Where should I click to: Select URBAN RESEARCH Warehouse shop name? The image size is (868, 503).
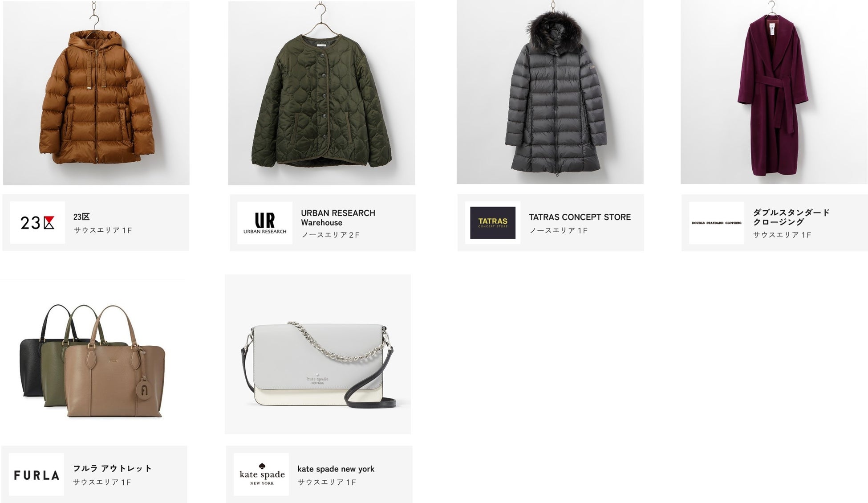pos(338,218)
